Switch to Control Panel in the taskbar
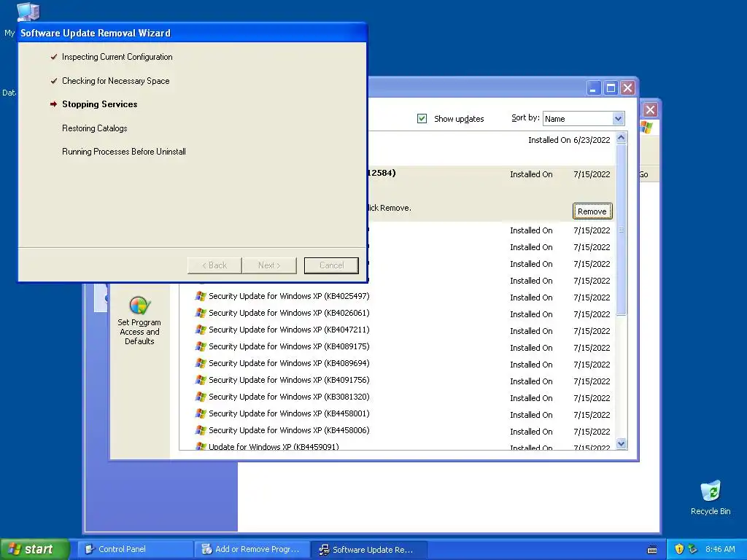This screenshot has height=560, width=747. [x=135, y=549]
